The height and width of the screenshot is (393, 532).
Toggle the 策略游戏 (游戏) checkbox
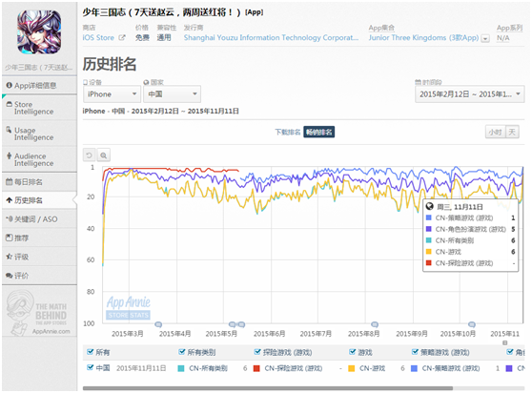click(x=415, y=352)
